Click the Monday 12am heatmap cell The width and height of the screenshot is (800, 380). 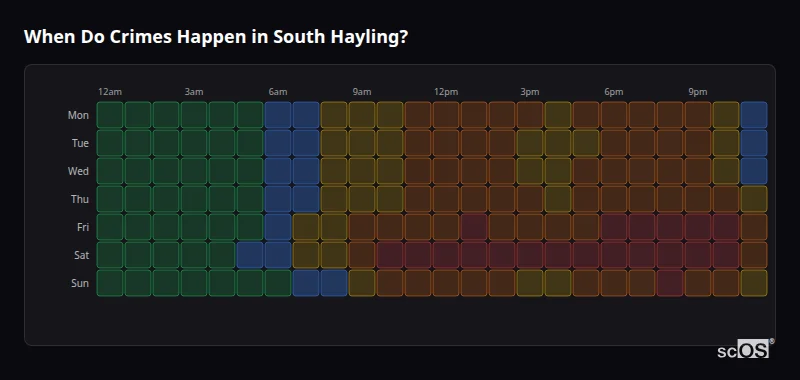[x=110, y=115]
